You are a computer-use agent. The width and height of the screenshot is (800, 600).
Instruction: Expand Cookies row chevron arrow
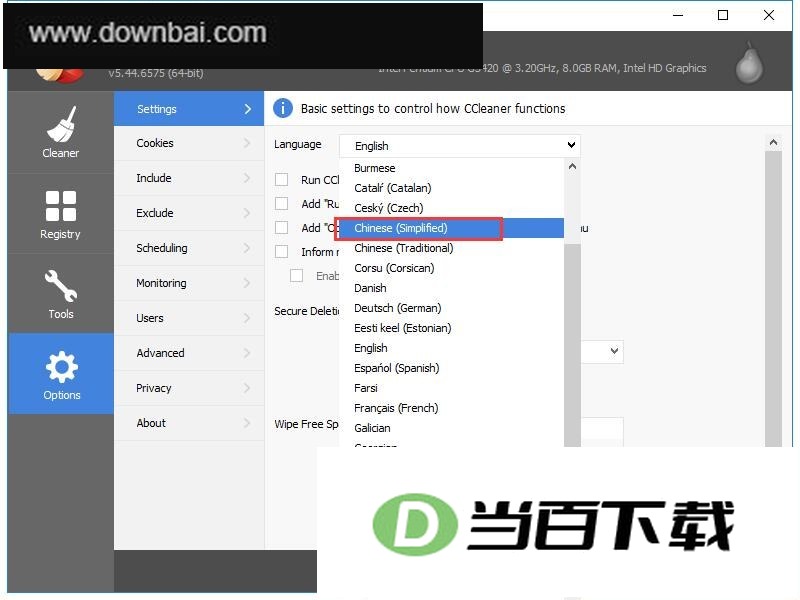point(247,143)
